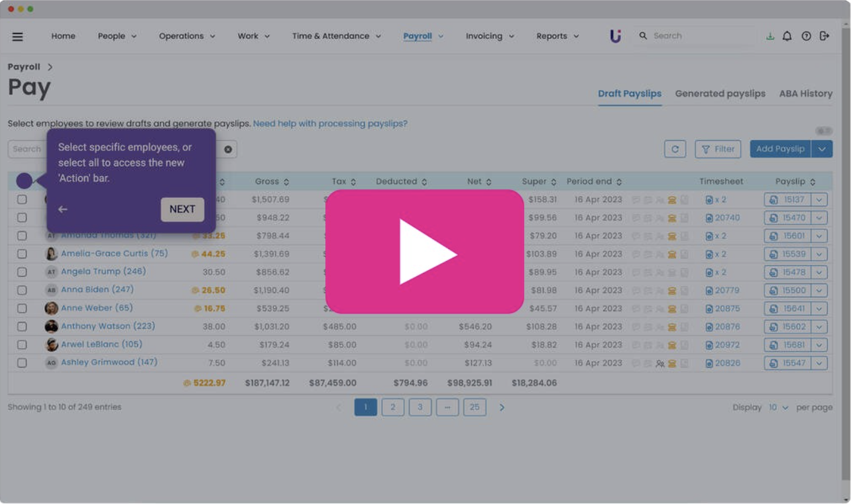Play the video overlay
This screenshot has width=851, height=504.
pyautogui.click(x=424, y=252)
